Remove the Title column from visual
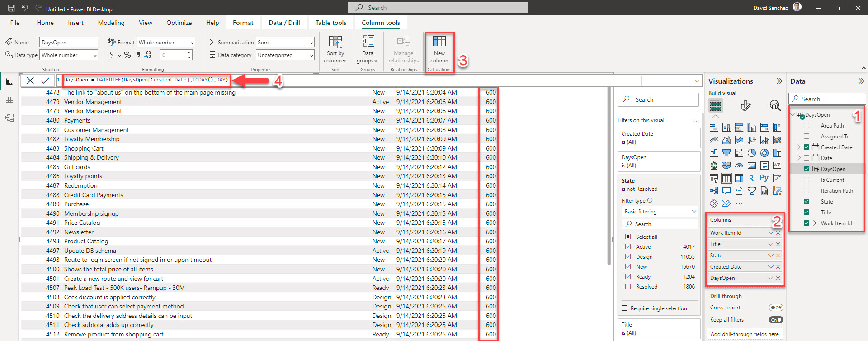This screenshot has width=868, height=341. point(778,244)
